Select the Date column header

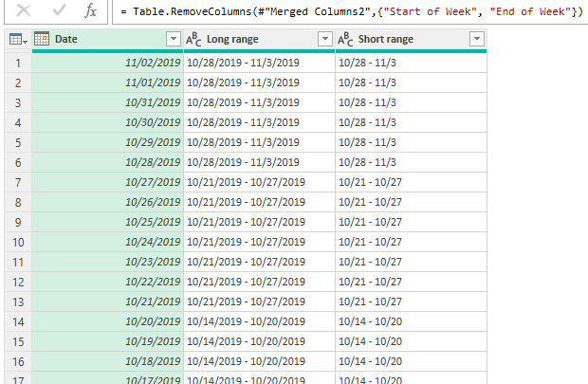tap(107, 39)
